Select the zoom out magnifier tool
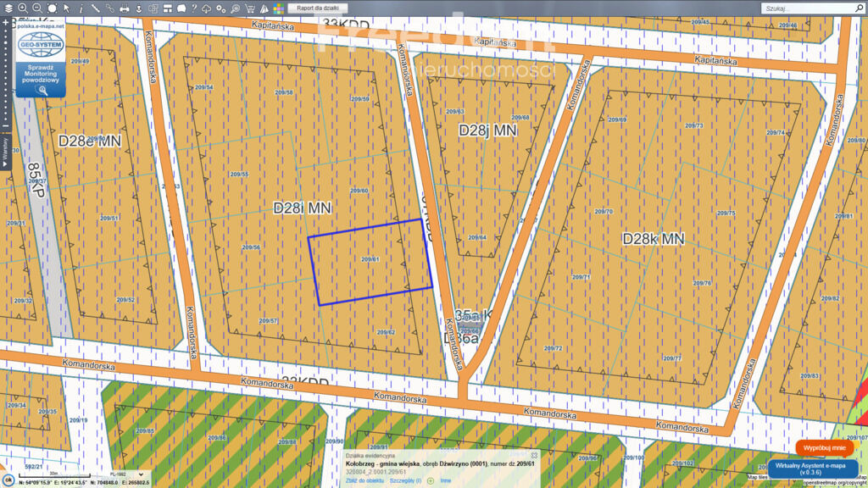868x488 pixels. (37, 8)
